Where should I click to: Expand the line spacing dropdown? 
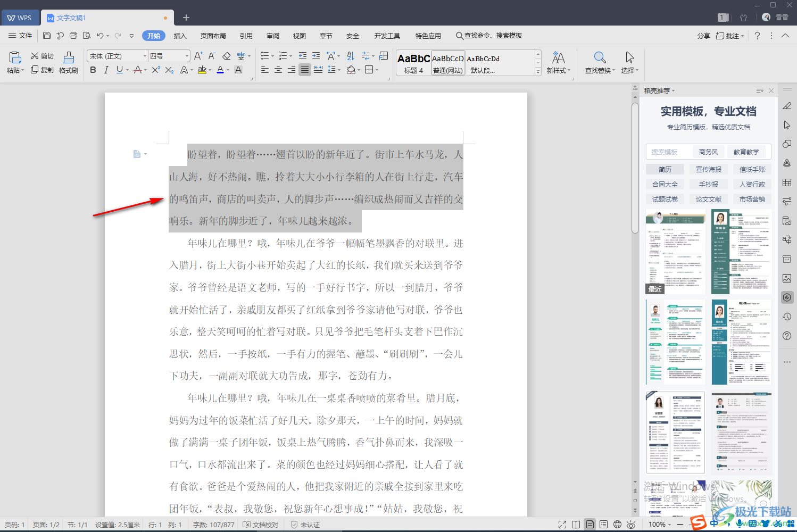pyautogui.click(x=339, y=70)
